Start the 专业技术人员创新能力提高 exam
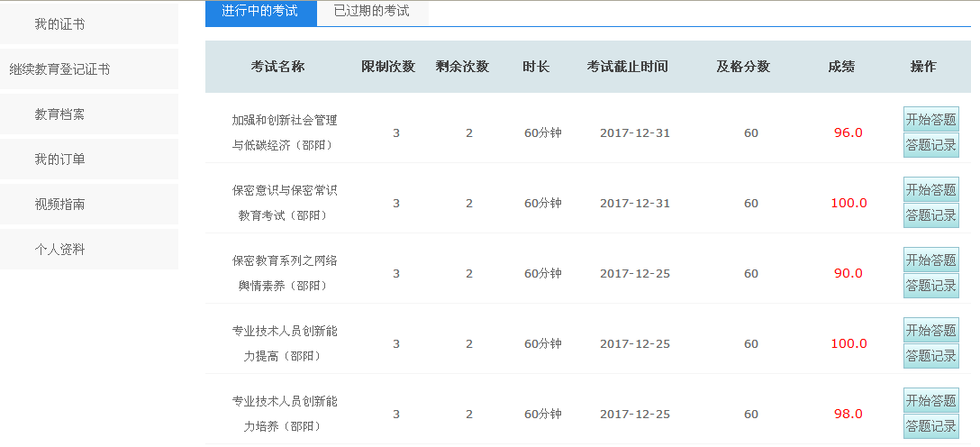The image size is (980, 447). point(930,330)
